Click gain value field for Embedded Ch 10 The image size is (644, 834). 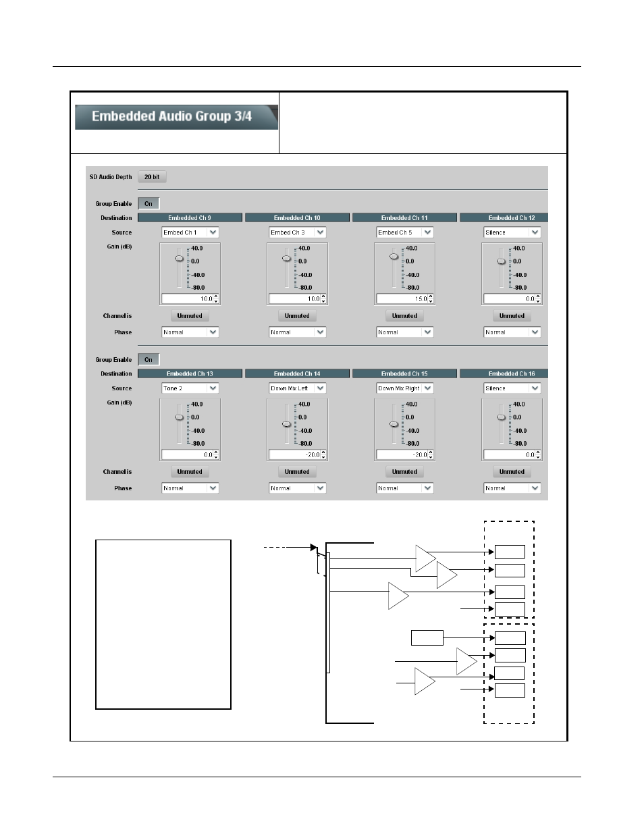[295, 298]
